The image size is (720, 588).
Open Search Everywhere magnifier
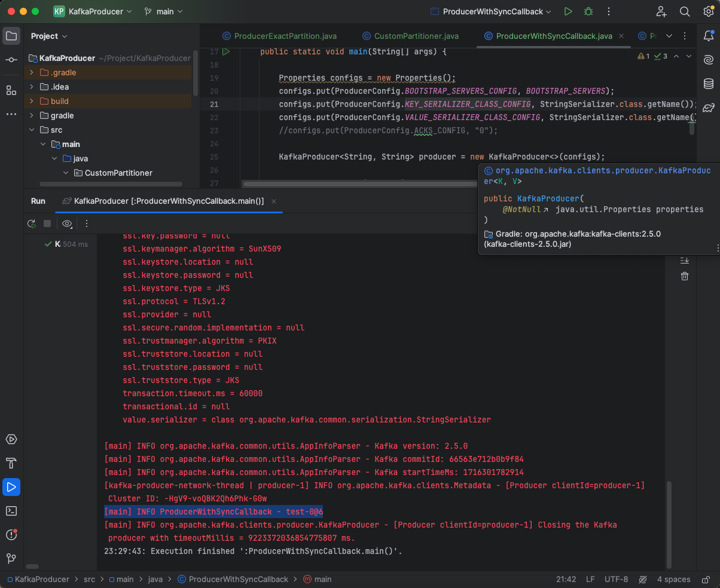tap(685, 11)
